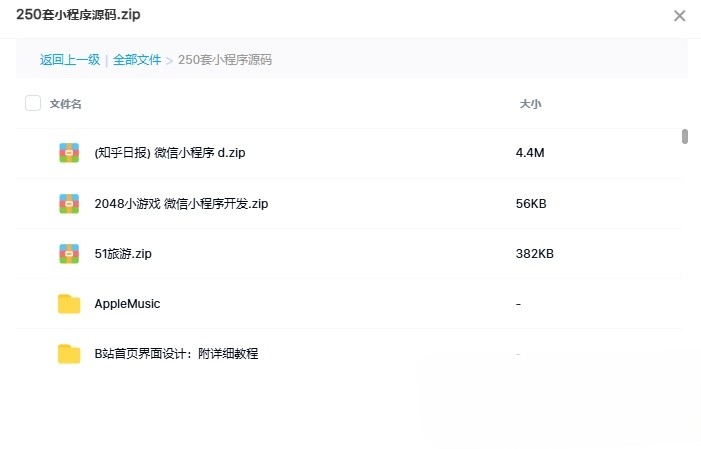Tick the select-all checkbox next to 文件名

pos(33,103)
